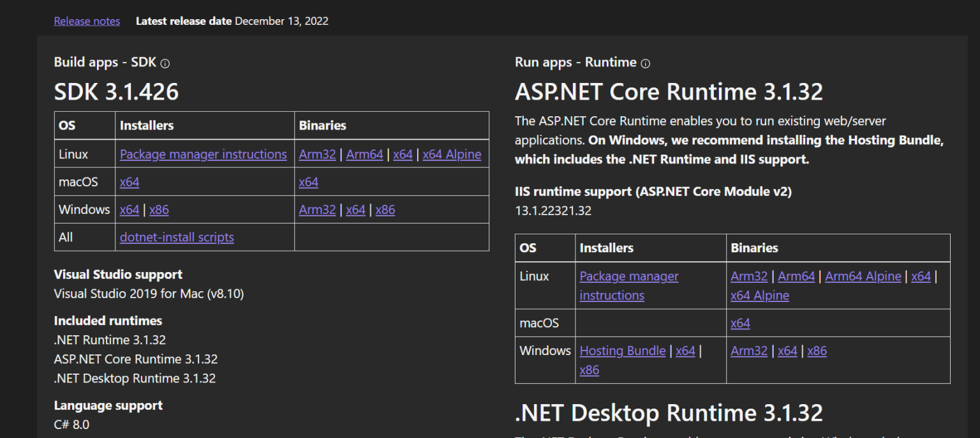The width and height of the screenshot is (980, 438).
Task: Download the macOS x64 ASP.NET Core Runtime binary
Action: coord(740,323)
